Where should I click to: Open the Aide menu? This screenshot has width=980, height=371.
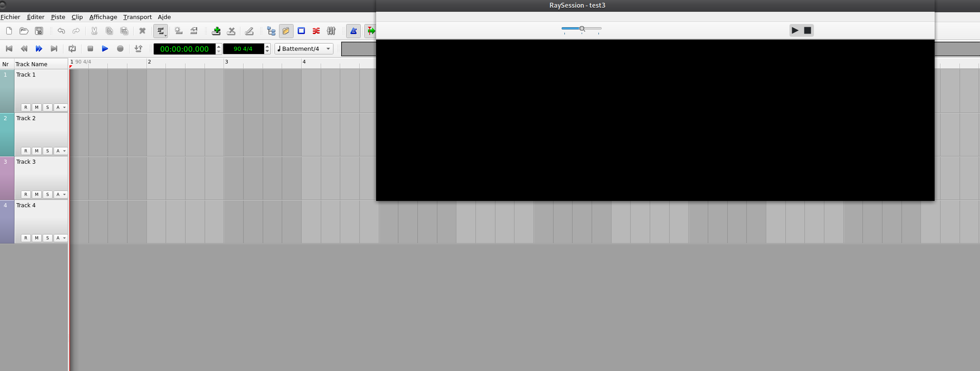pyautogui.click(x=164, y=17)
